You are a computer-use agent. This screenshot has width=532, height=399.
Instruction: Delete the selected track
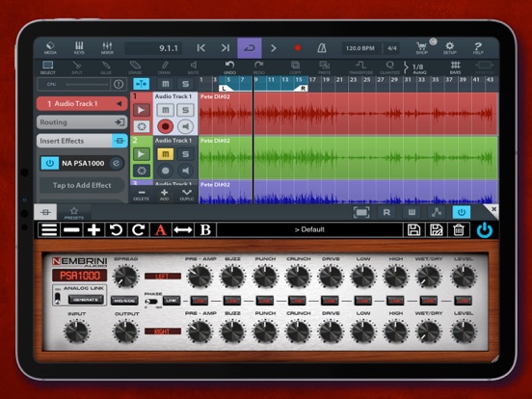[142, 195]
